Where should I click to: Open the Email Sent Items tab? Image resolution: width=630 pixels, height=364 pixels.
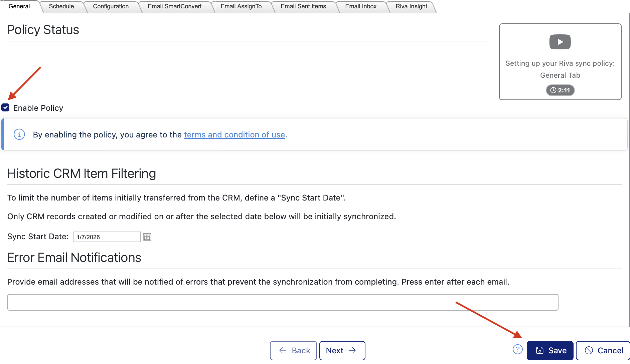click(303, 6)
